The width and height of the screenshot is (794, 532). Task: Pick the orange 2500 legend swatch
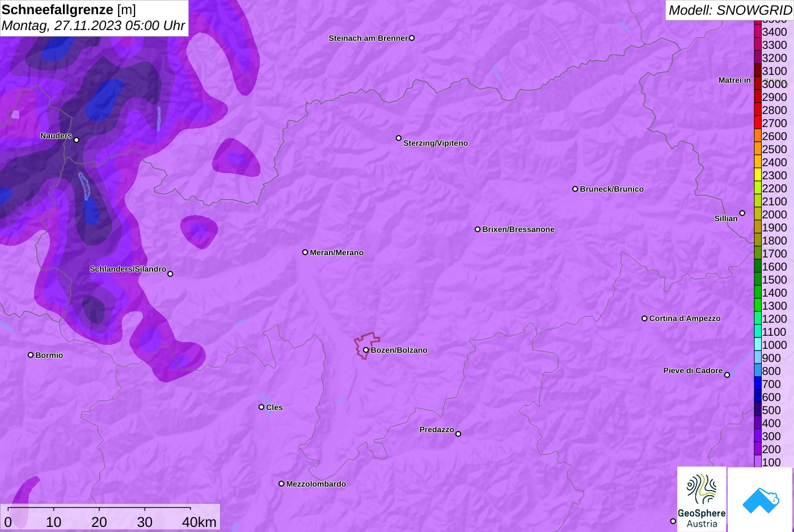tap(758, 149)
